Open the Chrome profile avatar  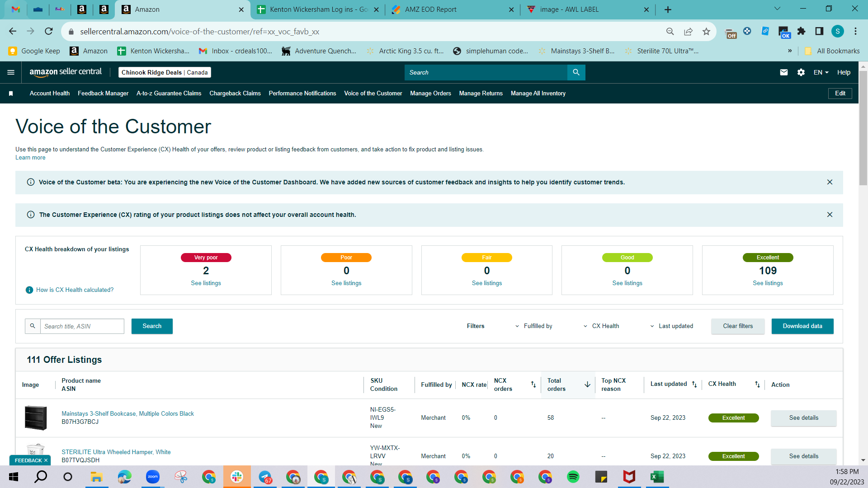coord(838,31)
